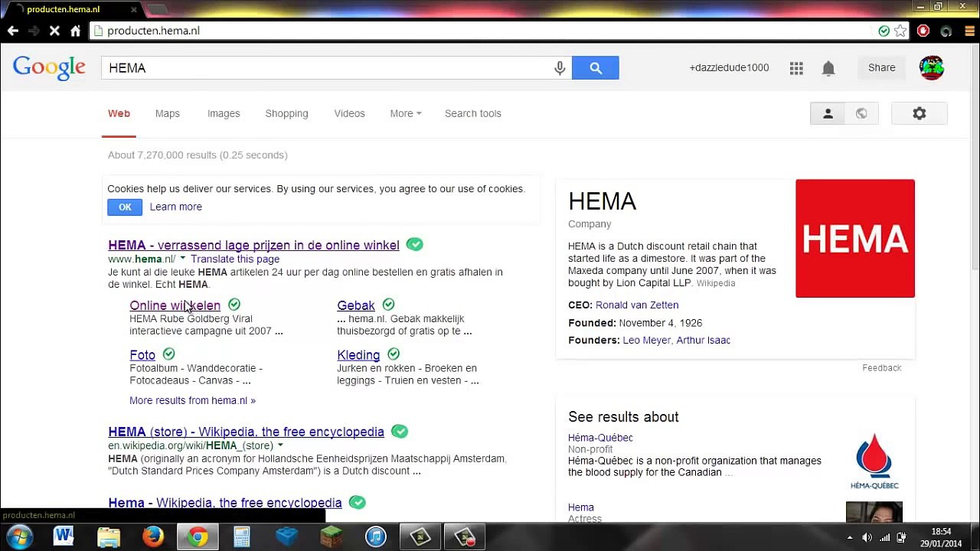This screenshot has height=551, width=980.
Task: Click green checkmark next to Online winkelen
Action: (234, 305)
